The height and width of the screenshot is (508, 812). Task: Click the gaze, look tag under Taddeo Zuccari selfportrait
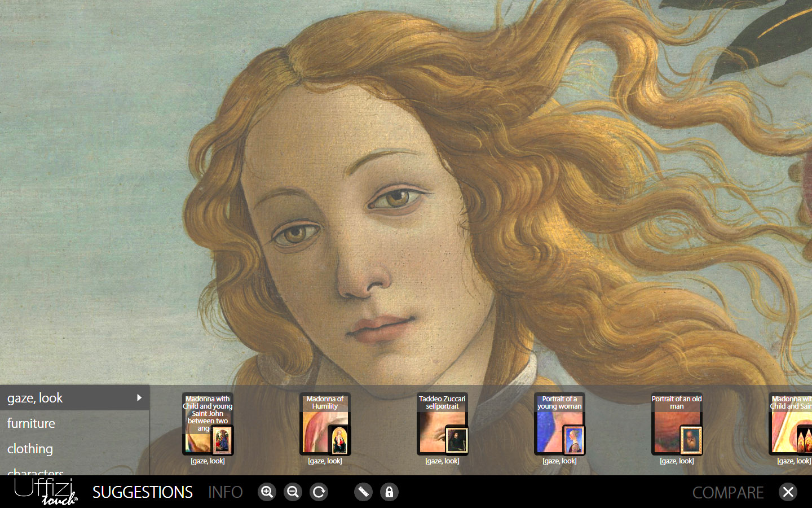[x=442, y=461]
